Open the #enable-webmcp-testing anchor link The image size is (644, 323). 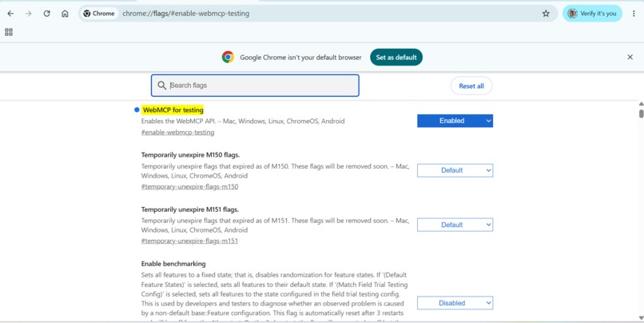coord(177,133)
